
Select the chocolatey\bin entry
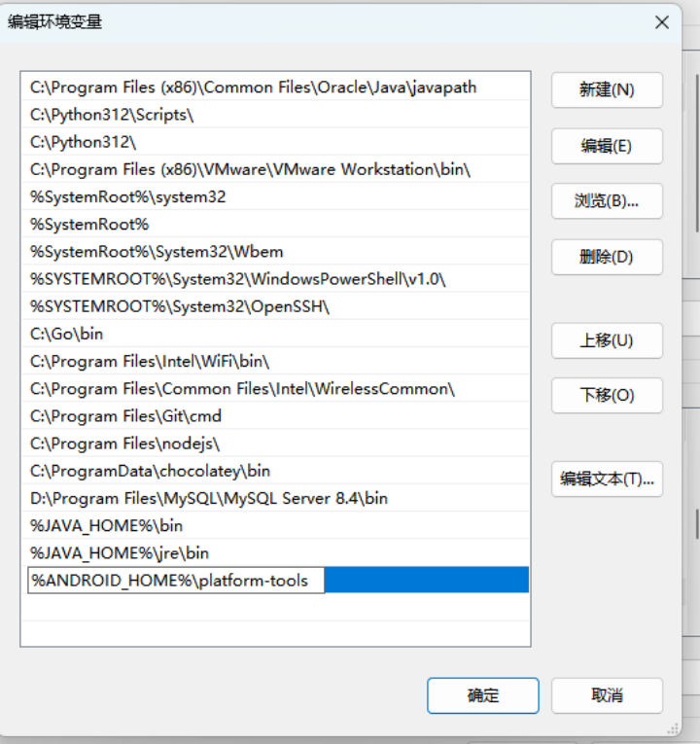[275, 471]
